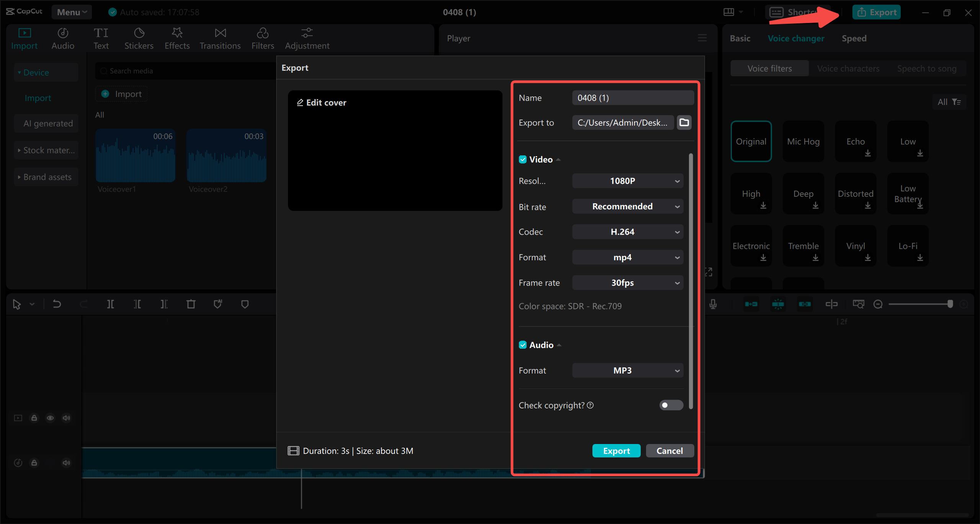Enable the Check copyright toggle
Image resolution: width=980 pixels, height=524 pixels.
pyautogui.click(x=671, y=405)
